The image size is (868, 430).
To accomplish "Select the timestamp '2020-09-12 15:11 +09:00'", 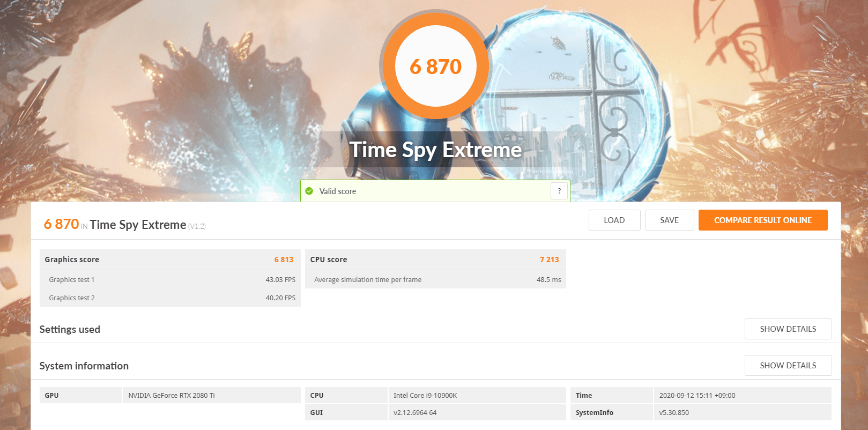I will [x=697, y=396].
